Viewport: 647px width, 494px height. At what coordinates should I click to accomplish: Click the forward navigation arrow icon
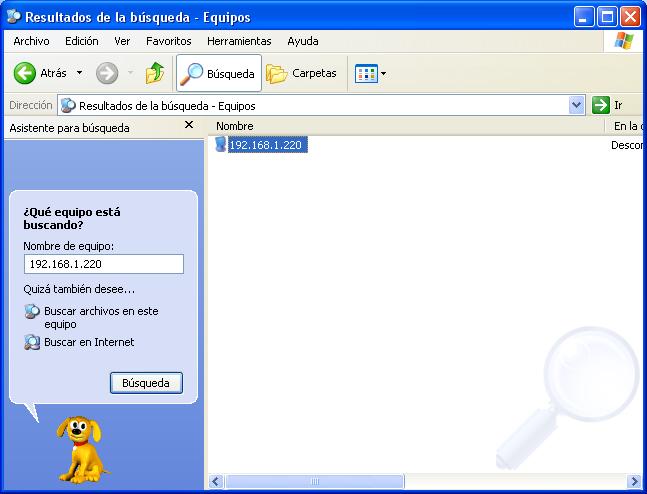click(107, 73)
